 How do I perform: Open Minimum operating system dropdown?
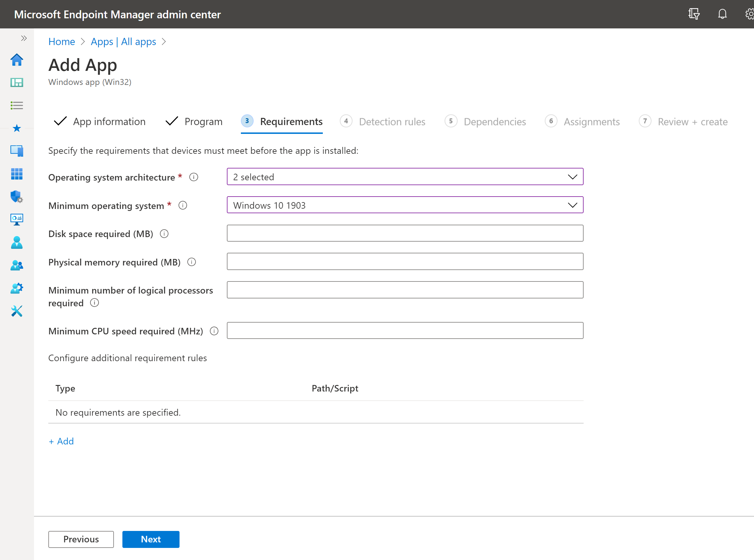click(405, 205)
